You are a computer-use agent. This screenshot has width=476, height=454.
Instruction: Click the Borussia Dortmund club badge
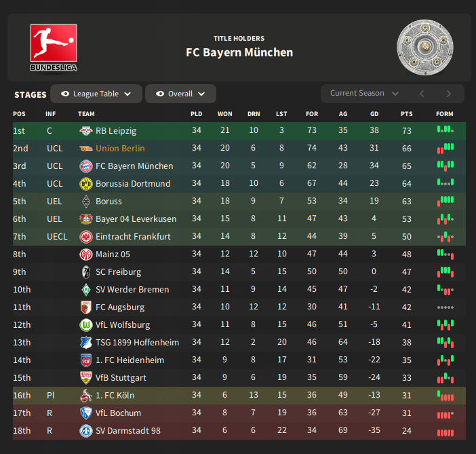86,183
